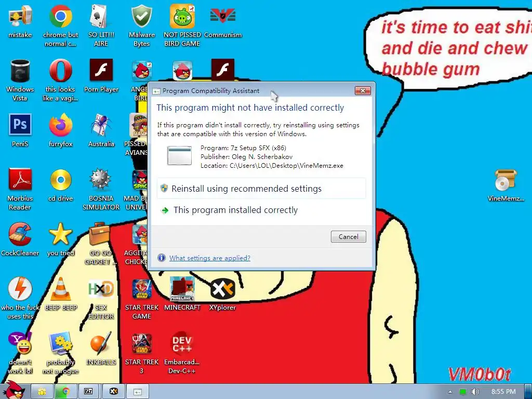Image resolution: width=532 pixels, height=399 pixels.
Task: Click the Embarcadero Dev-C++ icon
Action: click(x=182, y=353)
